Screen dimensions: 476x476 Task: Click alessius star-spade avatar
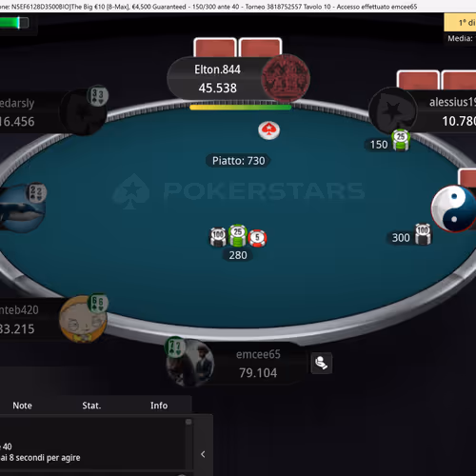point(393,111)
